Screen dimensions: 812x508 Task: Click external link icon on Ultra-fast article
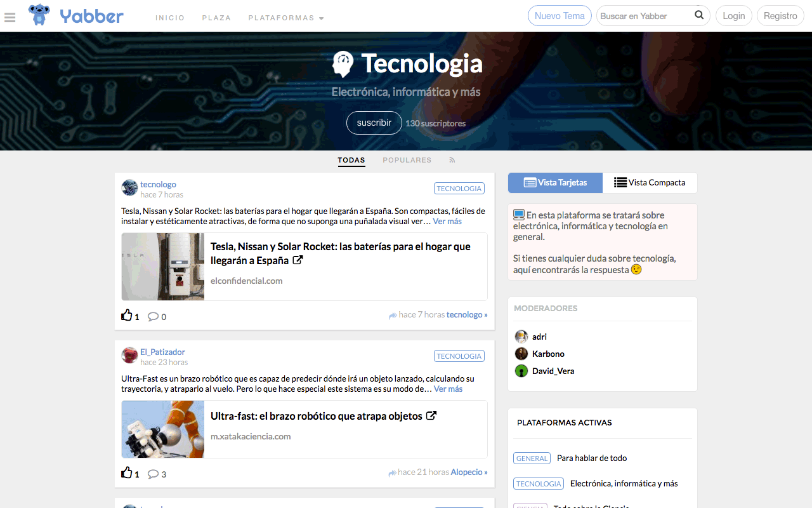431,416
